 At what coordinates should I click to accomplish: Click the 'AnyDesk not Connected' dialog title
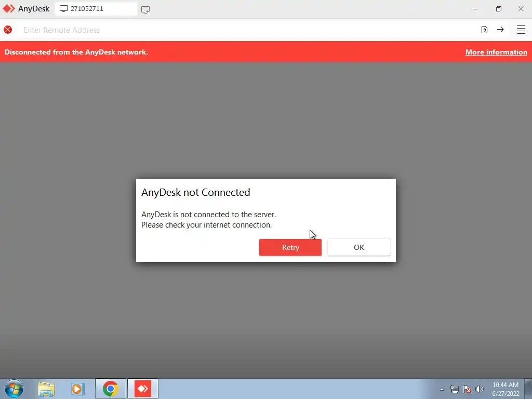196,192
